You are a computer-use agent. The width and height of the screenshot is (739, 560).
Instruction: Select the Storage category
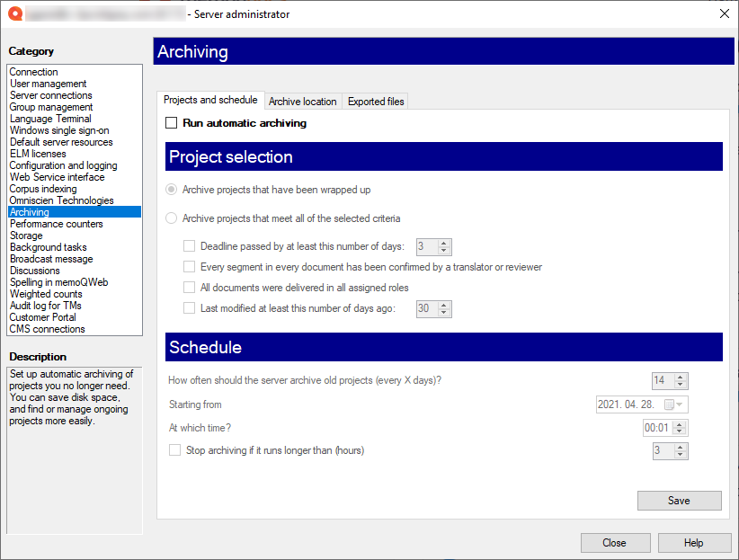(x=27, y=236)
